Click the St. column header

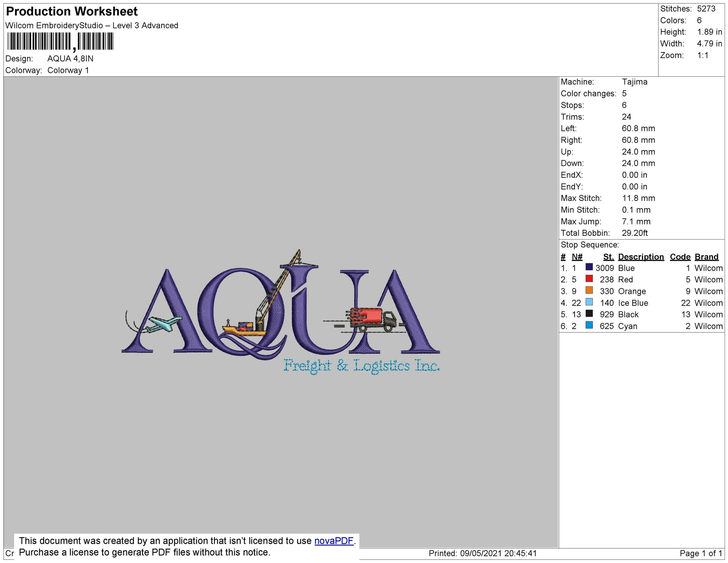[x=608, y=257]
